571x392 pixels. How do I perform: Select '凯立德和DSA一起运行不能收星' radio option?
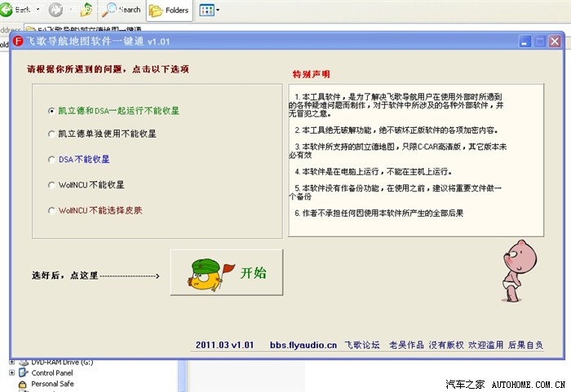click(52, 110)
